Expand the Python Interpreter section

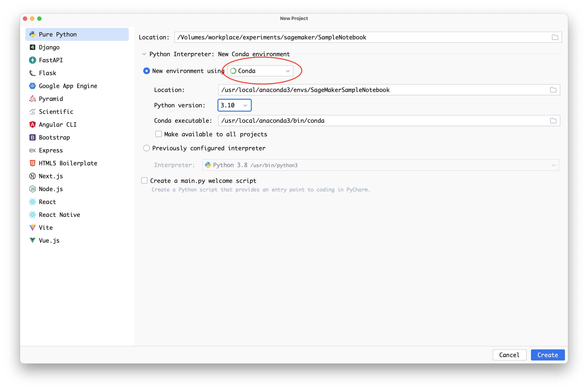click(x=145, y=54)
